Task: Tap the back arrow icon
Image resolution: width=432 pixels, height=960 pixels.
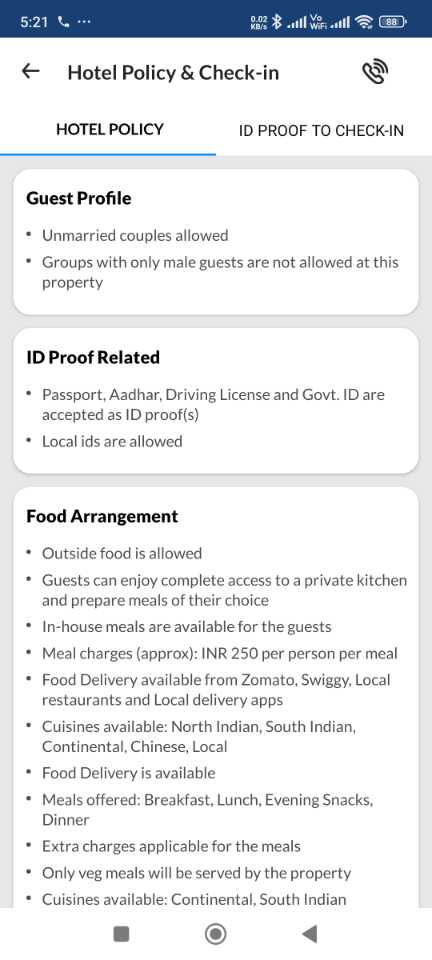Action: tap(31, 72)
